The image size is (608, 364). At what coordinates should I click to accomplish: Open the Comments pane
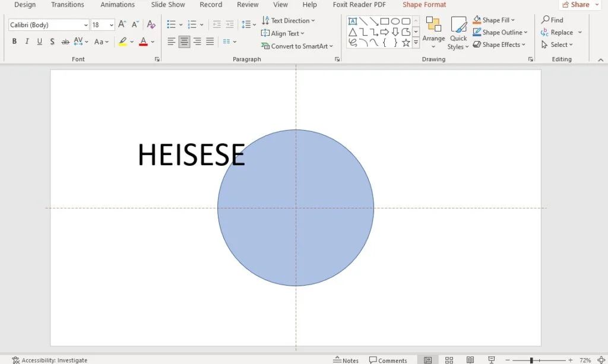[x=388, y=360]
